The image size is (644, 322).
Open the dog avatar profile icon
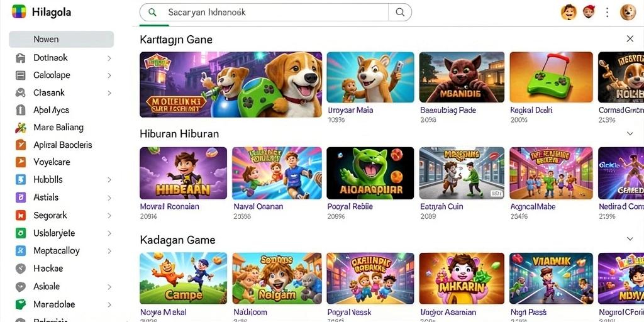(628, 13)
